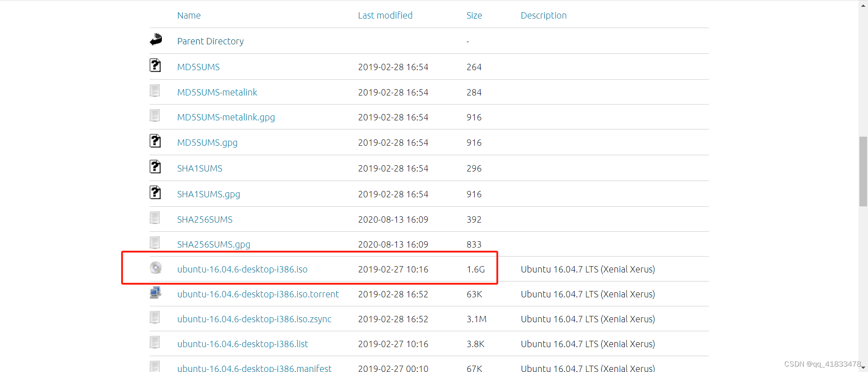Image resolution: width=868 pixels, height=372 pixels.
Task: Click the file icon beside MD5SUMS-metalink
Action: (155, 91)
